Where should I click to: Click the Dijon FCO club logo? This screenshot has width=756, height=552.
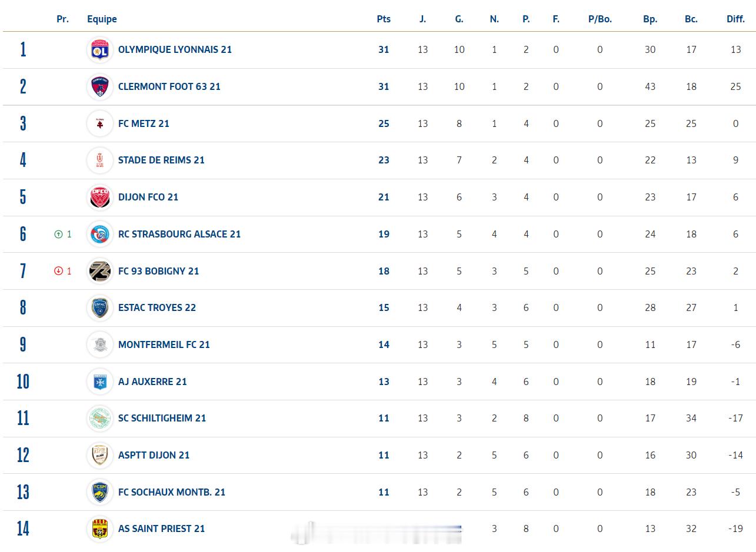(100, 198)
